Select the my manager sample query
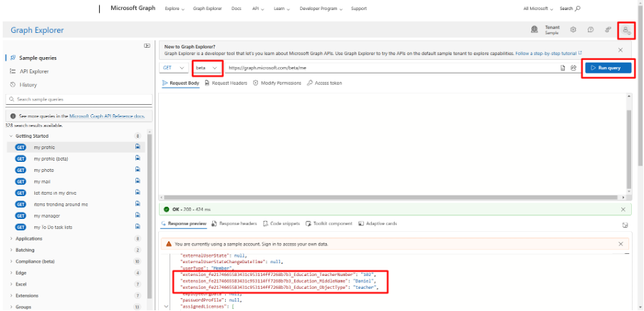Viewport: 644px width, 311px height. click(45, 215)
